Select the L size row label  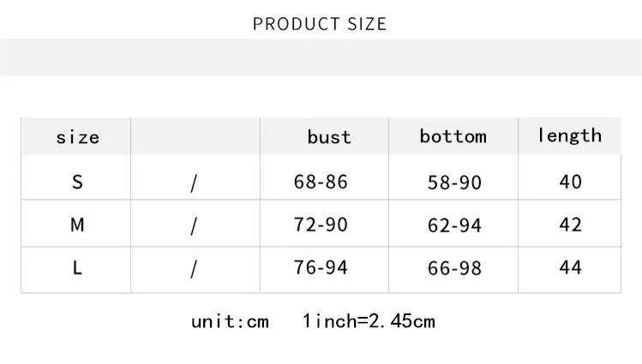tap(77, 268)
